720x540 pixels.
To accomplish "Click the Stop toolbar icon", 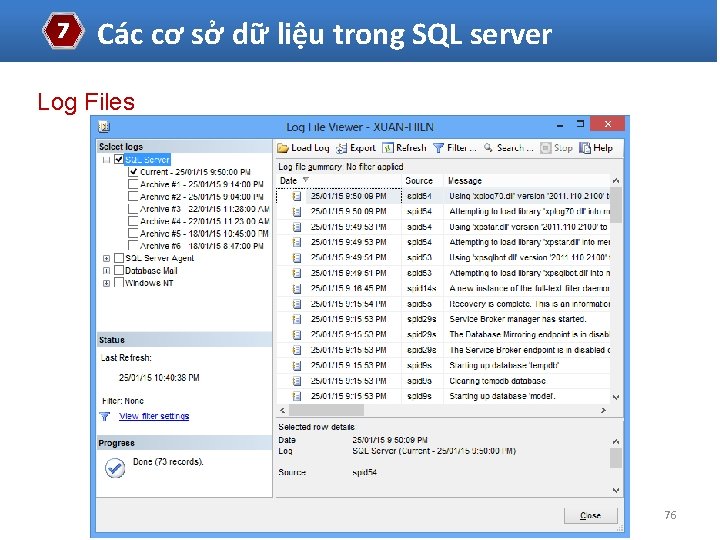I will 545,148.
